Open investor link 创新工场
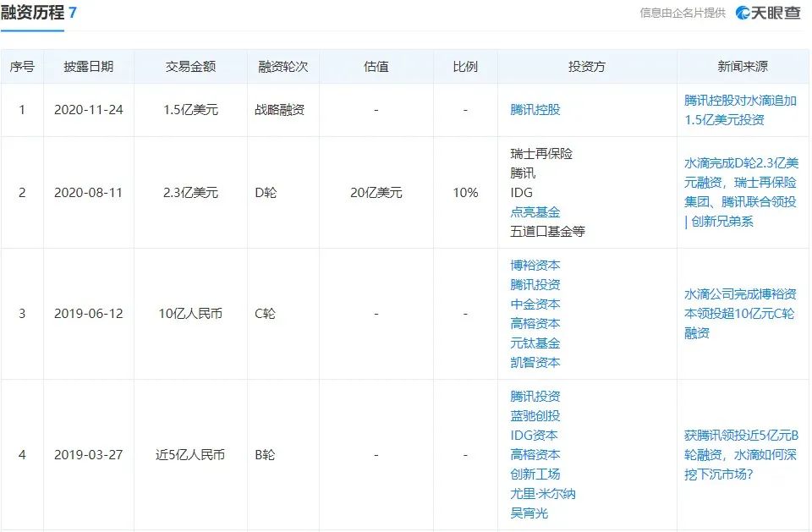Screen dimensions: 812x532 click(535, 474)
